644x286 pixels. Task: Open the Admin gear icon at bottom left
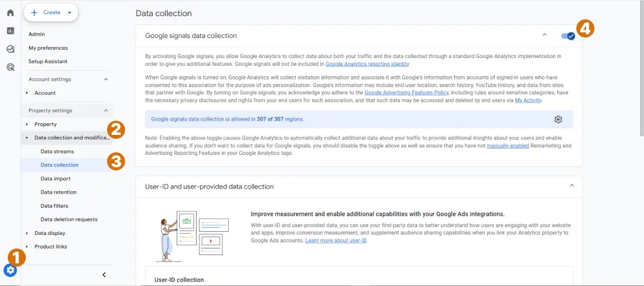click(10, 271)
